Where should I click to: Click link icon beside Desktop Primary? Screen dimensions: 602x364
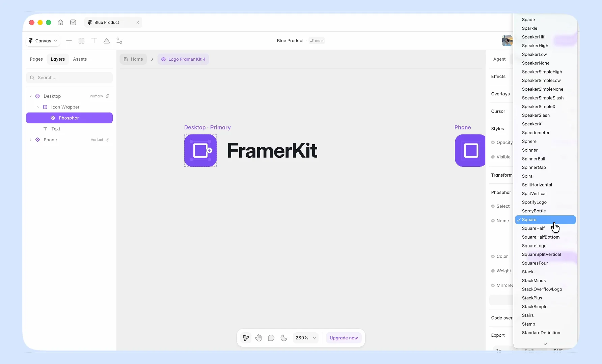coord(108,96)
